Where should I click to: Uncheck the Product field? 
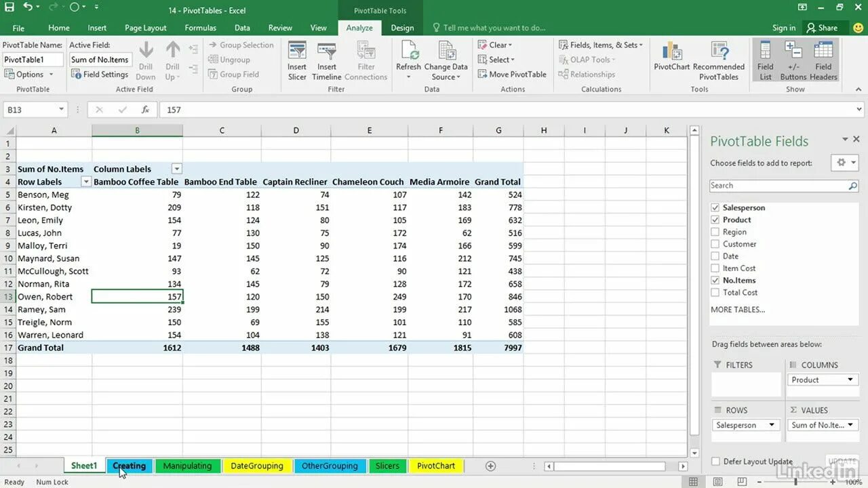[x=715, y=220]
